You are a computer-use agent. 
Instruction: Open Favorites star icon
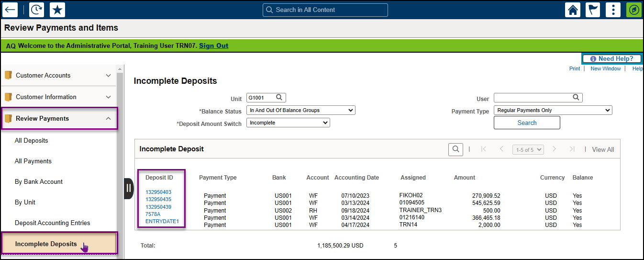tap(57, 10)
